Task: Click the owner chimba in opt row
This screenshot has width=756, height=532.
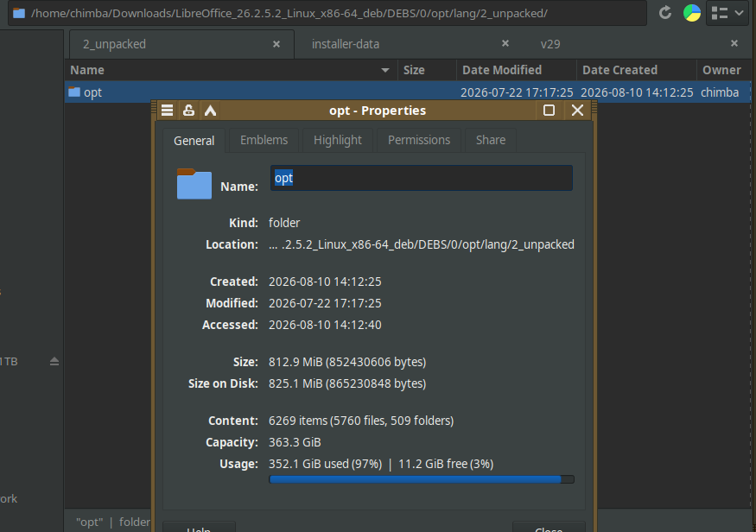Action: pyautogui.click(x=720, y=92)
